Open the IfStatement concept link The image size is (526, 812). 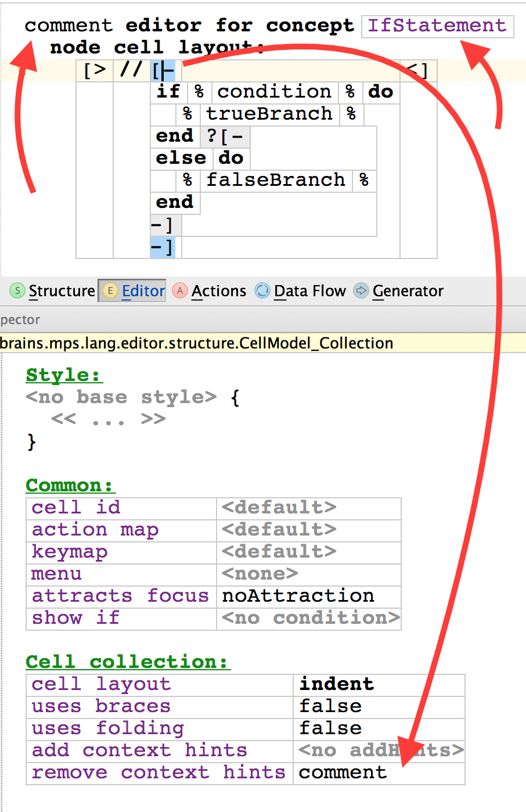tap(437, 26)
